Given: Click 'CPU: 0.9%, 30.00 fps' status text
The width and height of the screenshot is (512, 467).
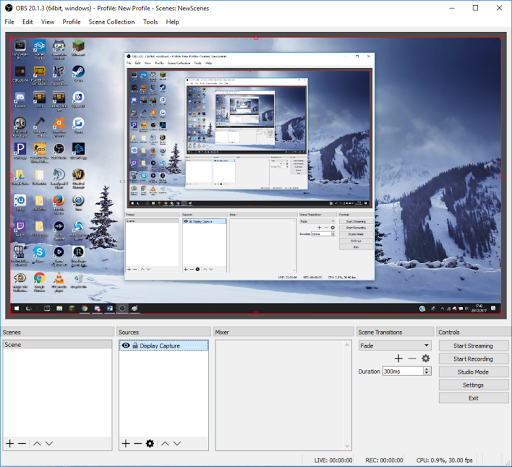Looking at the screenshot, I should tap(444, 460).
